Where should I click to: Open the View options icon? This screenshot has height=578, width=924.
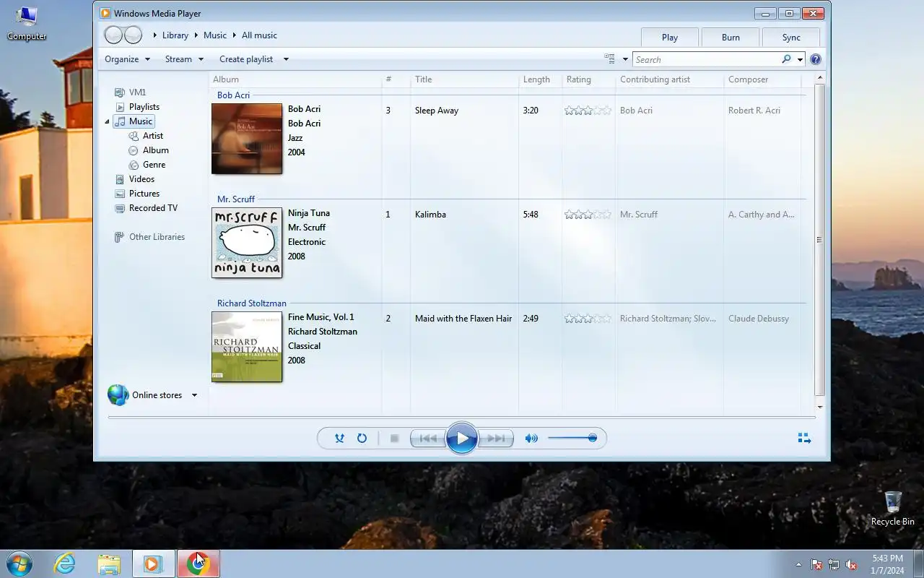pos(609,59)
